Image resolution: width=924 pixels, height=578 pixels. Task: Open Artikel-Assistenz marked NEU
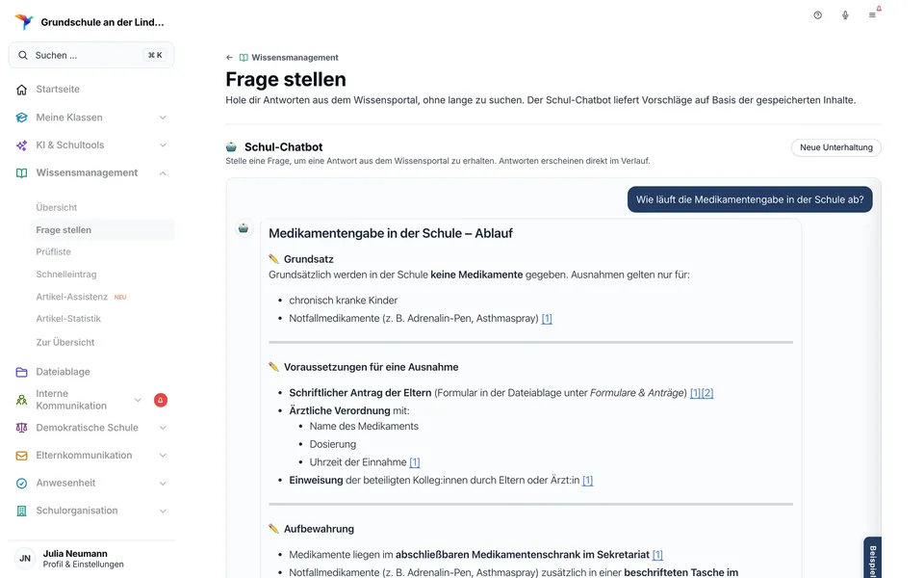pyautogui.click(x=81, y=297)
